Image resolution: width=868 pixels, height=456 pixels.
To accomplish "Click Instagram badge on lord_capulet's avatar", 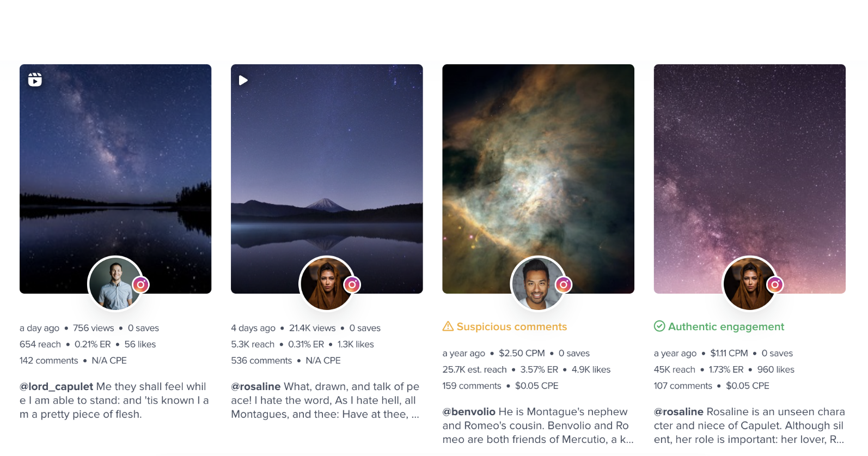I will 141,284.
